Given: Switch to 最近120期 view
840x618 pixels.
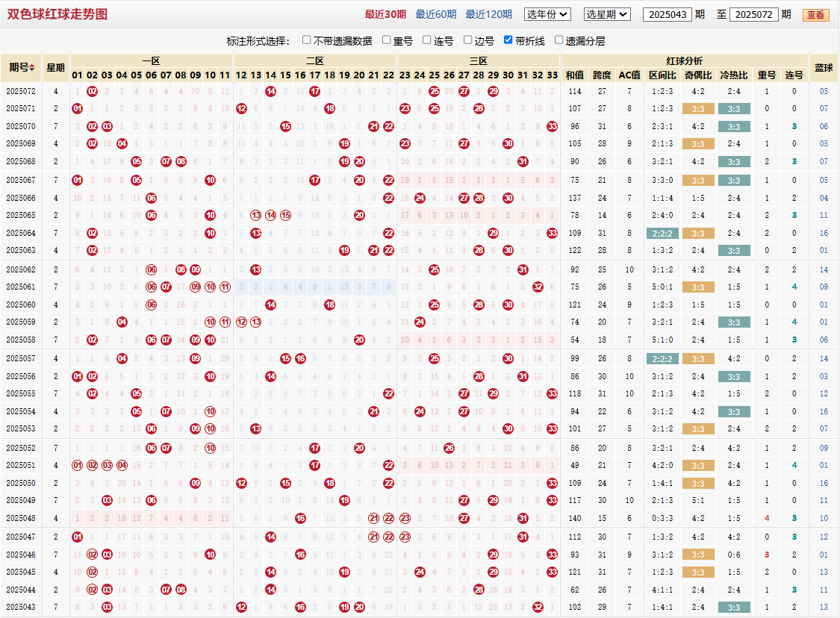Looking at the screenshot, I should [x=488, y=14].
